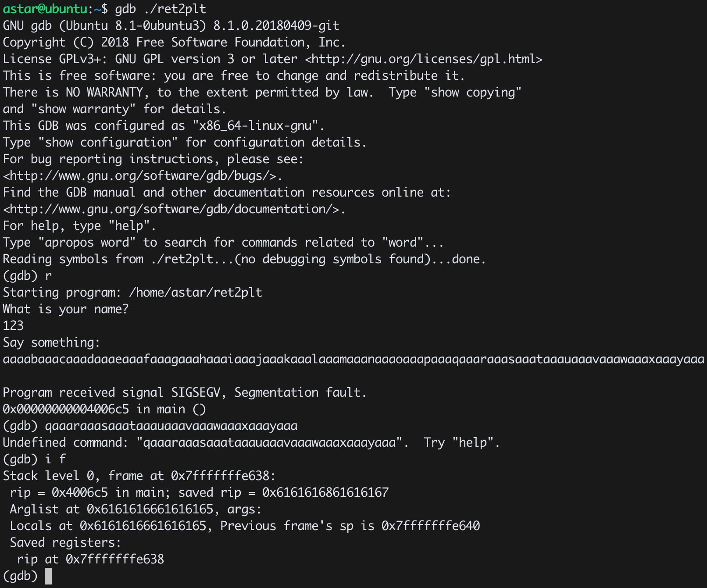Click the blinking cursor at gdb prompt
Image resolution: width=707 pixels, height=588 pixels.
pyautogui.click(x=48, y=576)
